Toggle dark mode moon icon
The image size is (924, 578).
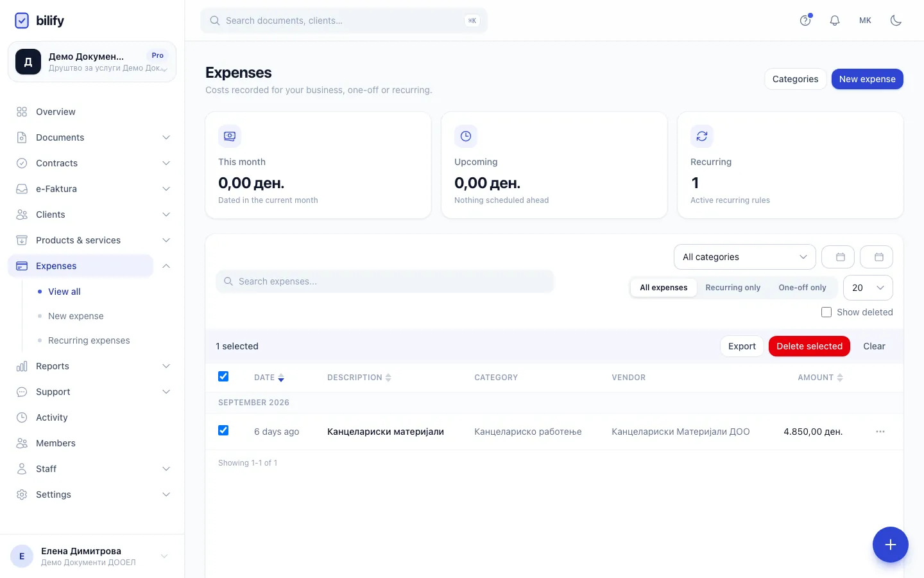tap(896, 21)
